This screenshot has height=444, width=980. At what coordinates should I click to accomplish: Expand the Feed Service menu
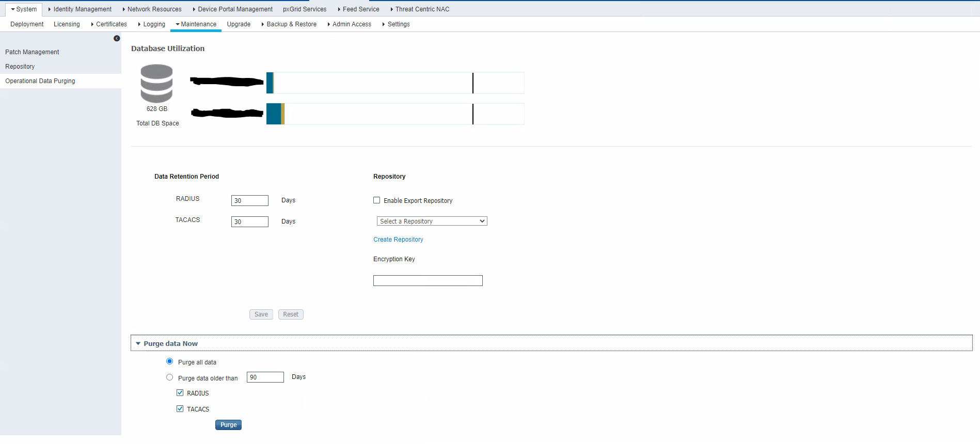coord(359,9)
